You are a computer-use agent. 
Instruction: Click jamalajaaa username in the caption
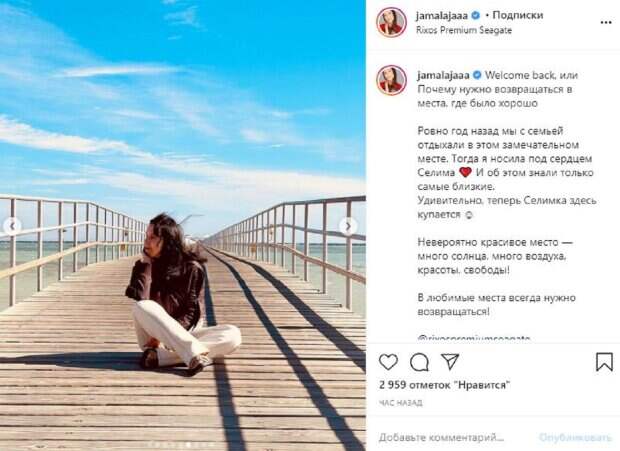click(x=443, y=75)
